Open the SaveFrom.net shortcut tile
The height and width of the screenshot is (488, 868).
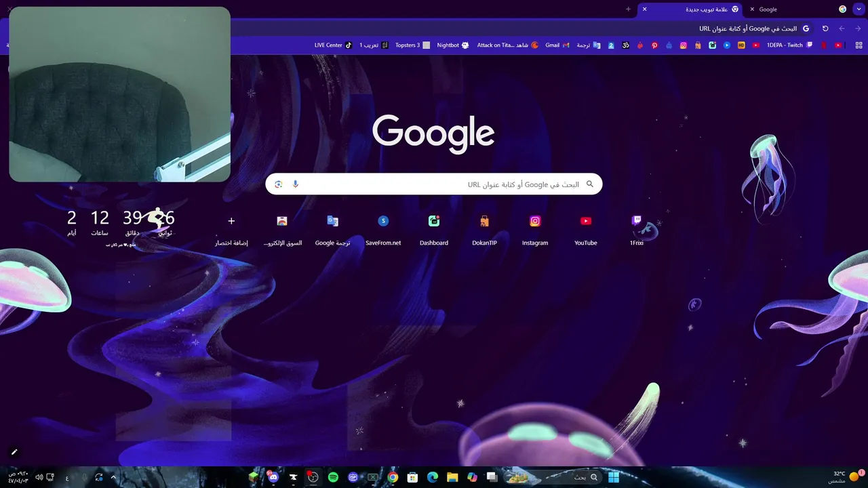tap(383, 229)
